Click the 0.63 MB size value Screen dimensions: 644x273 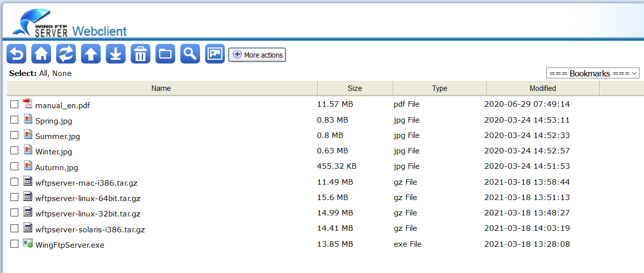coord(333,150)
